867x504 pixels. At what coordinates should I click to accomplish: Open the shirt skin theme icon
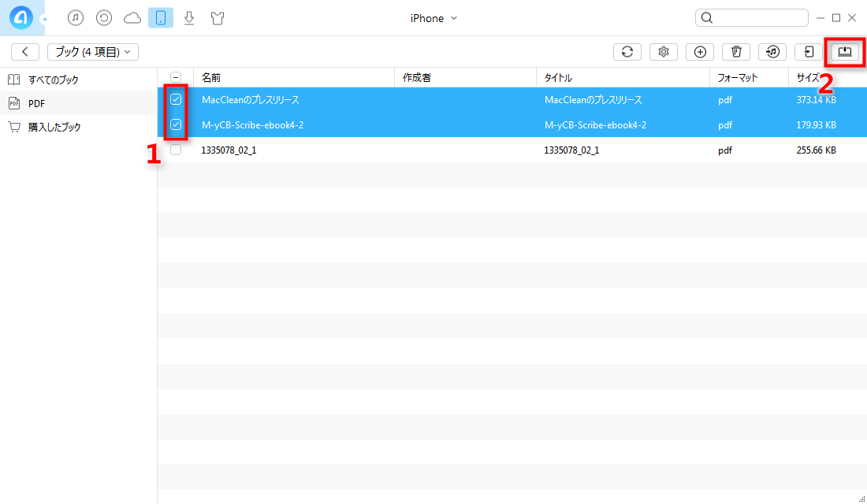tap(218, 17)
